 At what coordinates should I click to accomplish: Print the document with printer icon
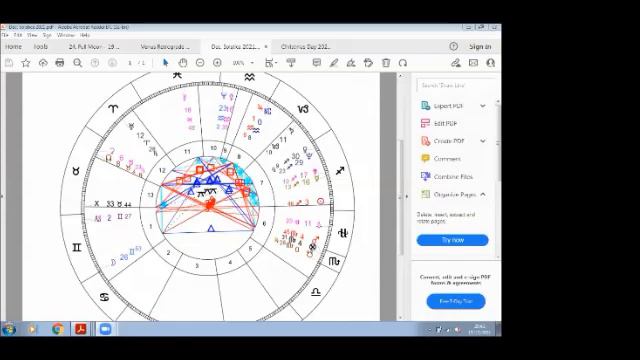click(x=60, y=63)
